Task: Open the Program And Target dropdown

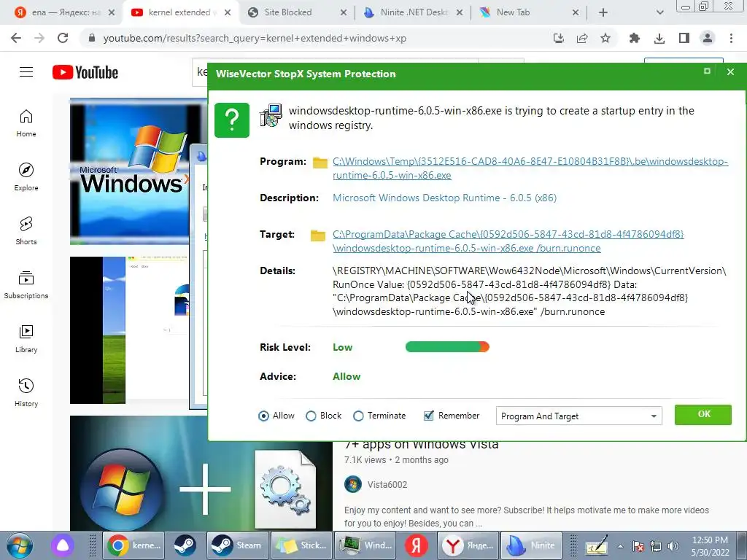Action: 578,416
